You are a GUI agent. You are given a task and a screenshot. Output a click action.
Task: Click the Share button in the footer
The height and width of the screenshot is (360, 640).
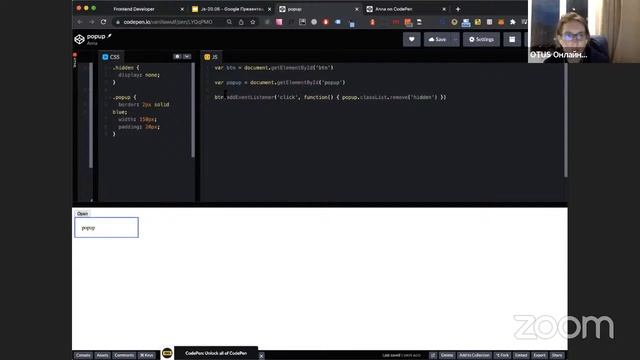tap(557, 355)
